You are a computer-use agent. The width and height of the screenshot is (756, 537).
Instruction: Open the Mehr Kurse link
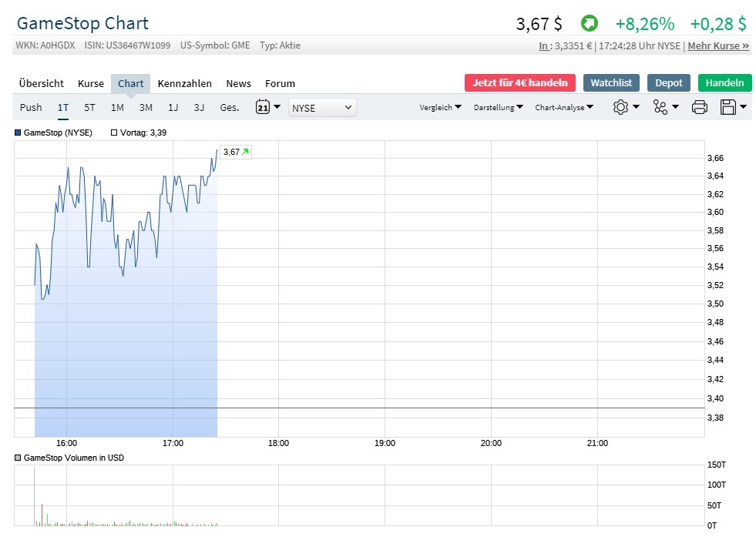[718, 45]
